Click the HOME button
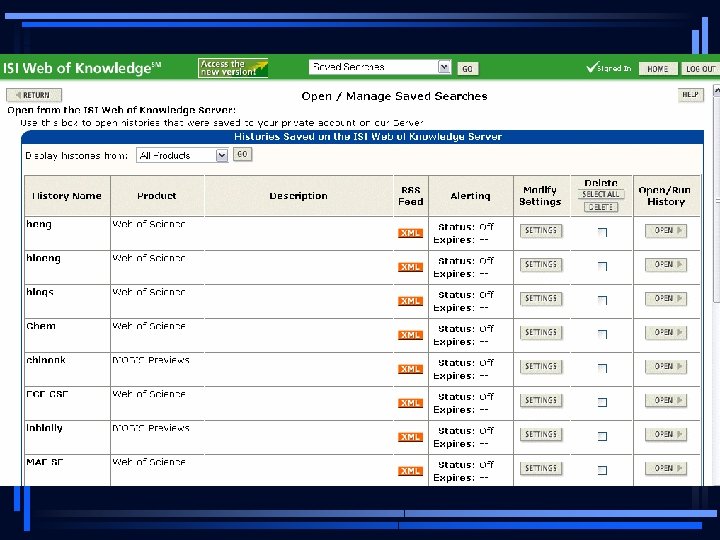The image size is (720, 540). click(658, 69)
